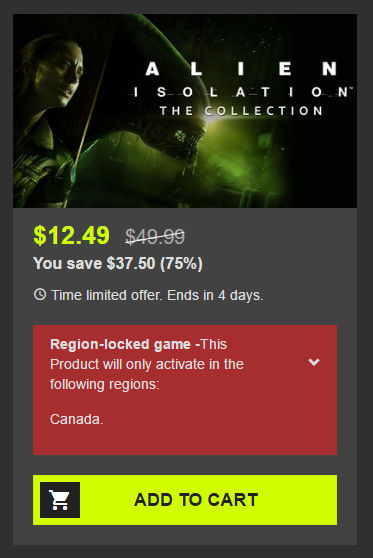Click the 'Canada.' region text
Image resolution: width=373 pixels, height=558 pixels.
(77, 419)
